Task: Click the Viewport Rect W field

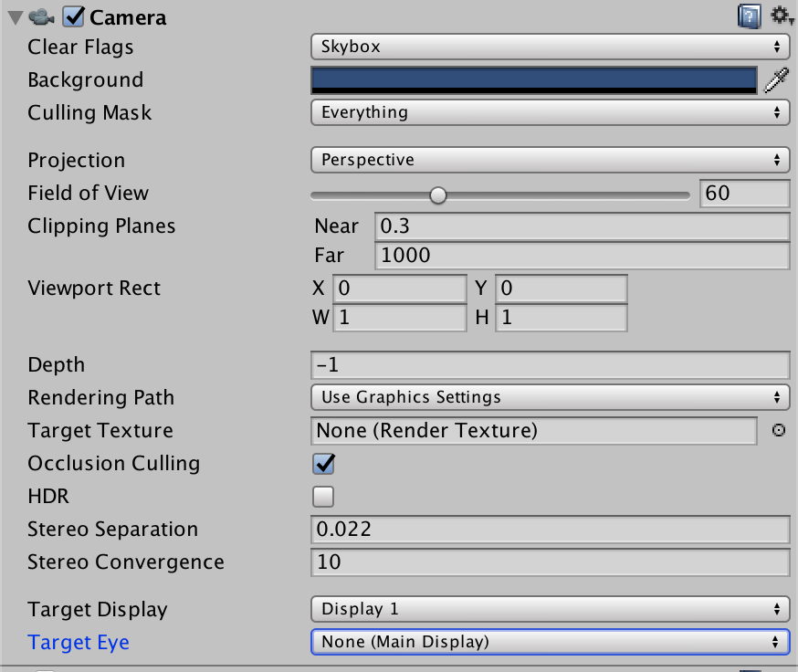Action: coord(400,318)
